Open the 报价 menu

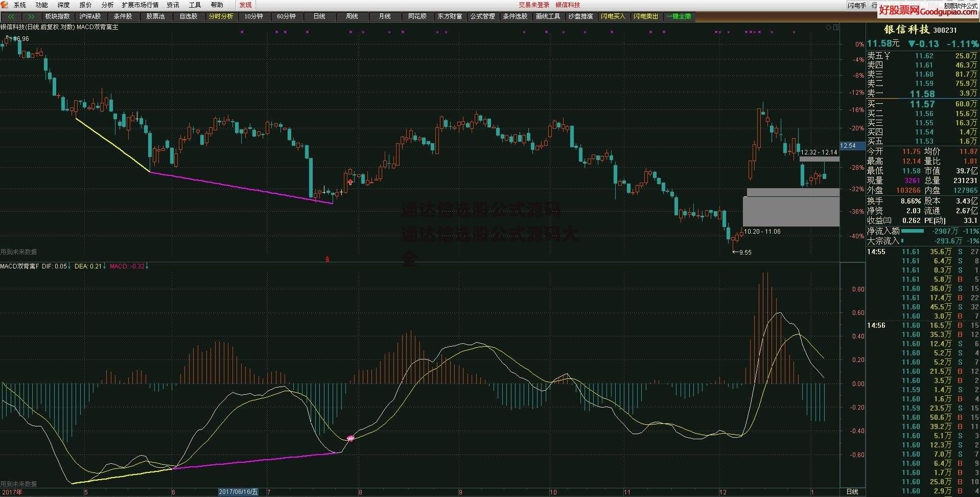[85, 5]
